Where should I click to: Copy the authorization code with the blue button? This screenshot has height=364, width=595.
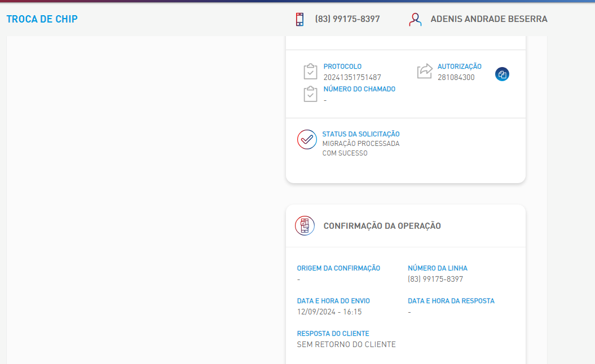[502, 74]
